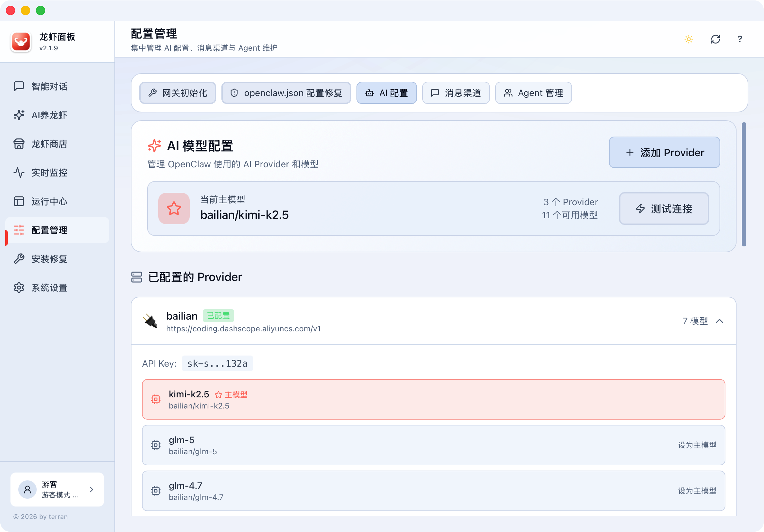The width and height of the screenshot is (764, 532).
Task: Open the Agent 管理 tab
Action: pos(533,93)
